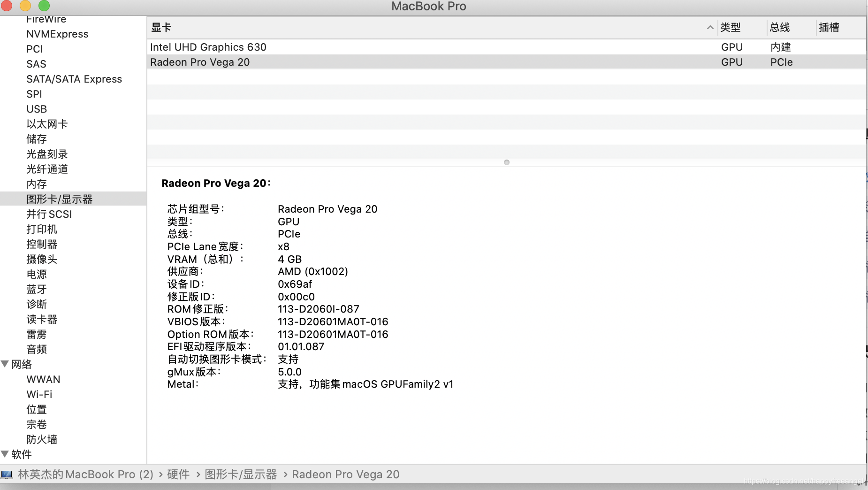This screenshot has height=490, width=868.
Task: Select 控制器 in the sidebar
Action: (x=42, y=245)
